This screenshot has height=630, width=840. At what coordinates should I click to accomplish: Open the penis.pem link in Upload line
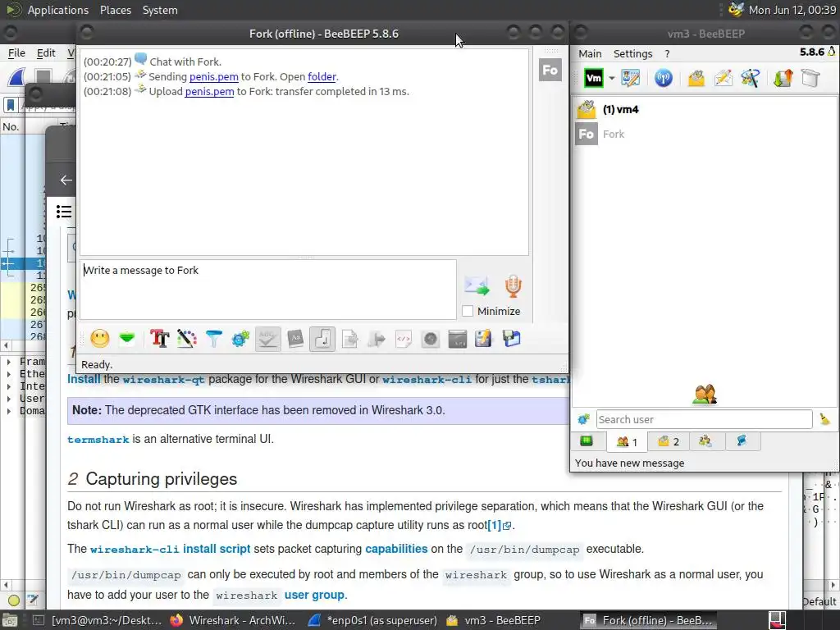[x=209, y=92]
